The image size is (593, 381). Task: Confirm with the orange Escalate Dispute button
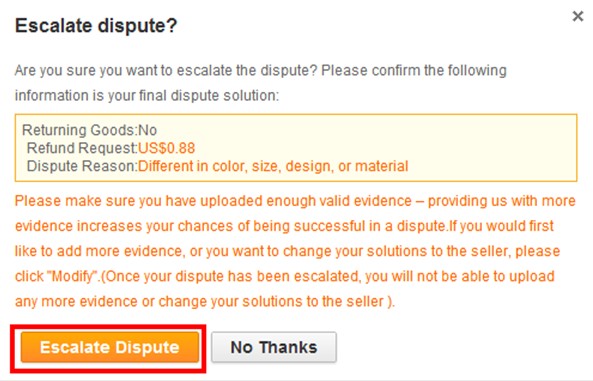click(110, 347)
